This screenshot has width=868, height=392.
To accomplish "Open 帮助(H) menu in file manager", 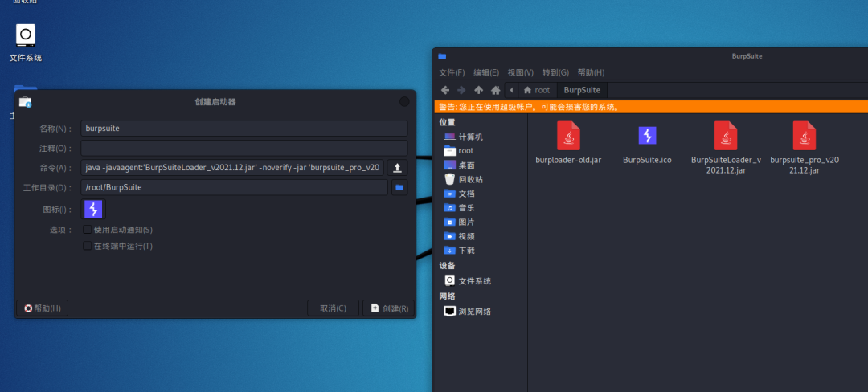I will 591,73.
